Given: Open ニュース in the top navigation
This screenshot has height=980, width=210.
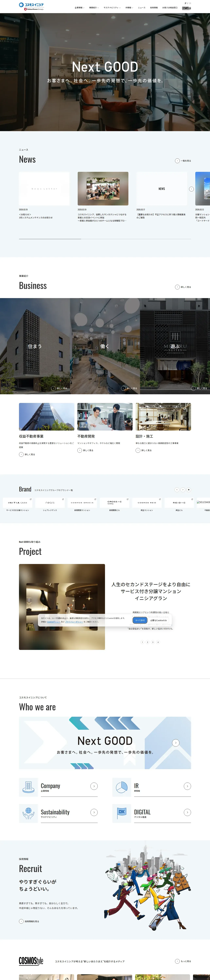Looking at the screenshot, I should 141,8.
